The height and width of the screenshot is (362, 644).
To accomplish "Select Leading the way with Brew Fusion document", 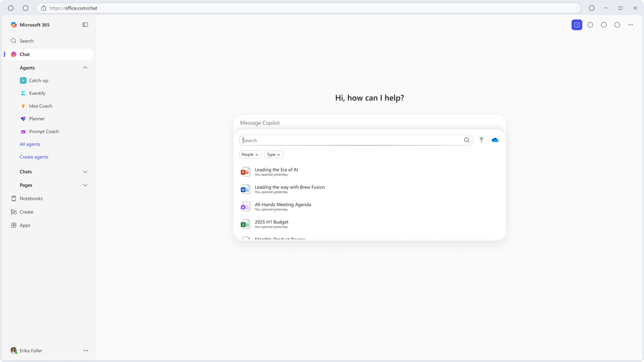I will click(369, 189).
